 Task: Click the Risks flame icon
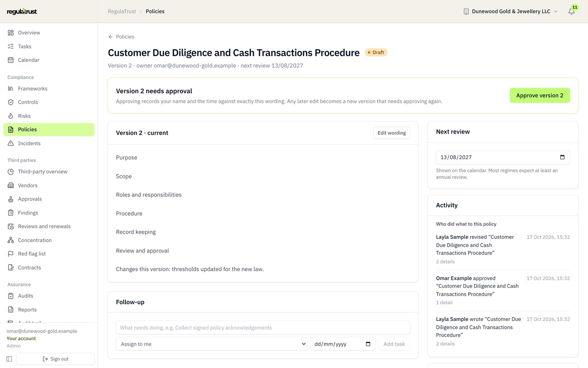point(11,116)
